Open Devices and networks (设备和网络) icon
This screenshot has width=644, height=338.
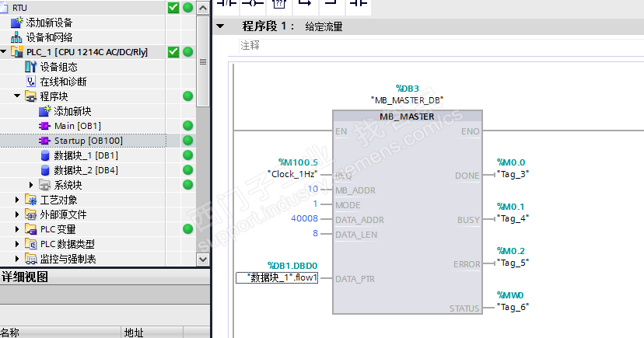coord(16,37)
